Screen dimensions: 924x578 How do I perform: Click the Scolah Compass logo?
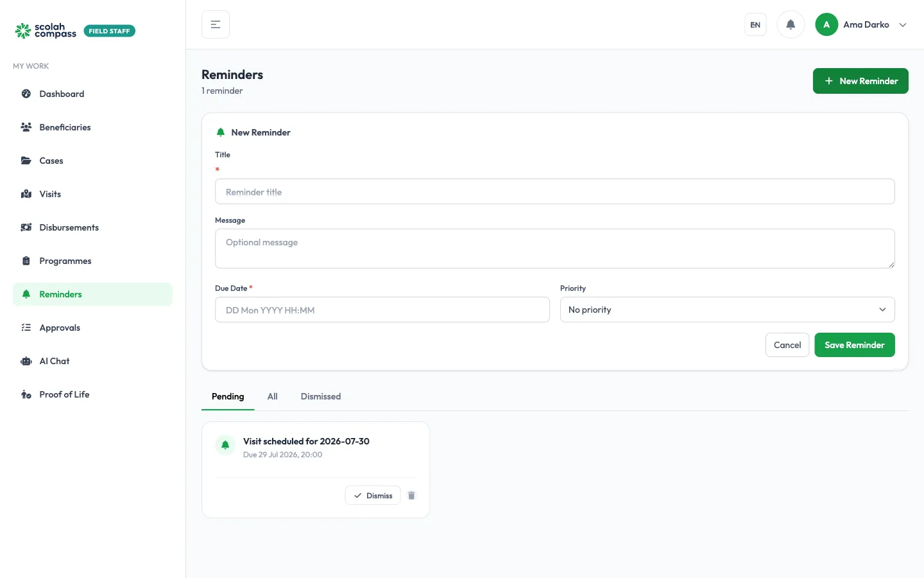click(46, 30)
